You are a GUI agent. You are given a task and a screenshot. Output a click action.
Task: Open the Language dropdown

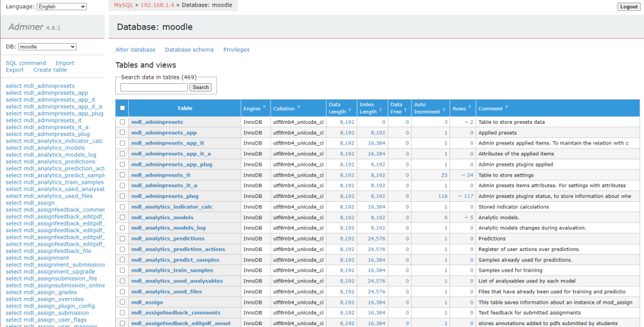tap(62, 6)
